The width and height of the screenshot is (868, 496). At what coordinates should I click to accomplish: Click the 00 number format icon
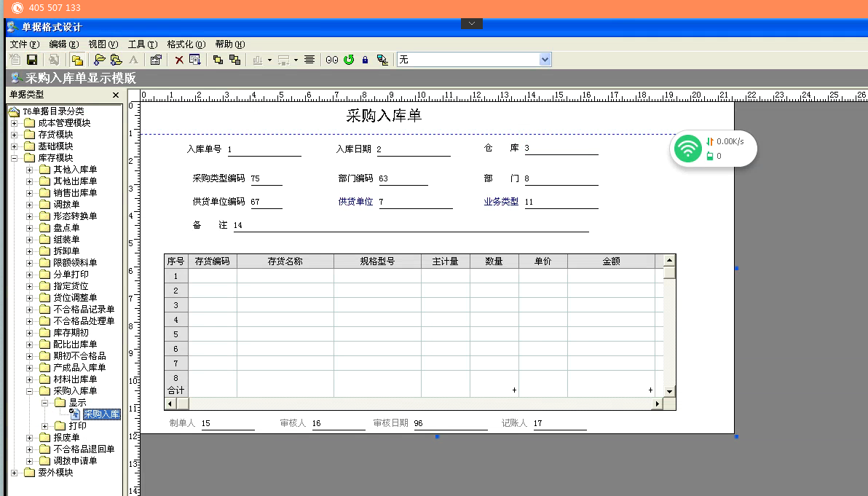(x=332, y=60)
